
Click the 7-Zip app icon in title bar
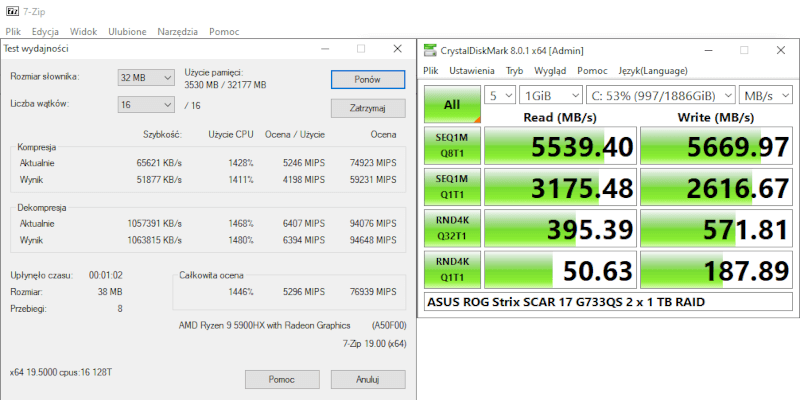point(12,11)
